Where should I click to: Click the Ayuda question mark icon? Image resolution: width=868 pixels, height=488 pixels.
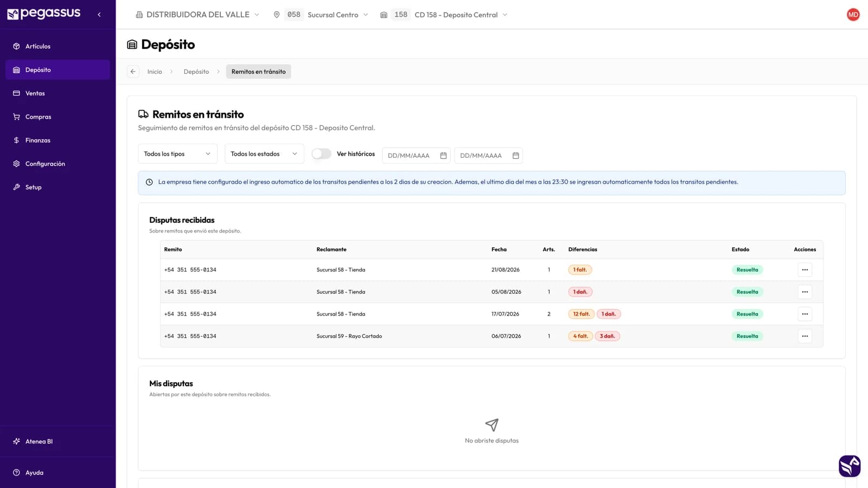pos(16,473)
